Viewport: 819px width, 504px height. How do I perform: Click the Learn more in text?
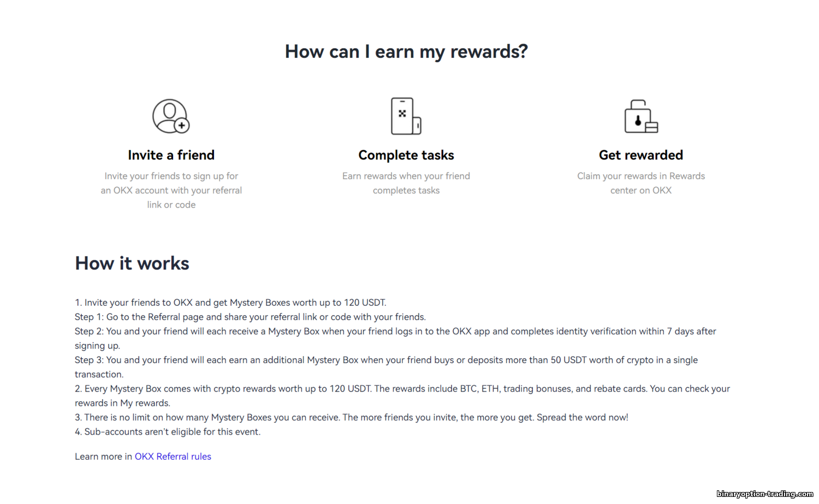(104, 456)
